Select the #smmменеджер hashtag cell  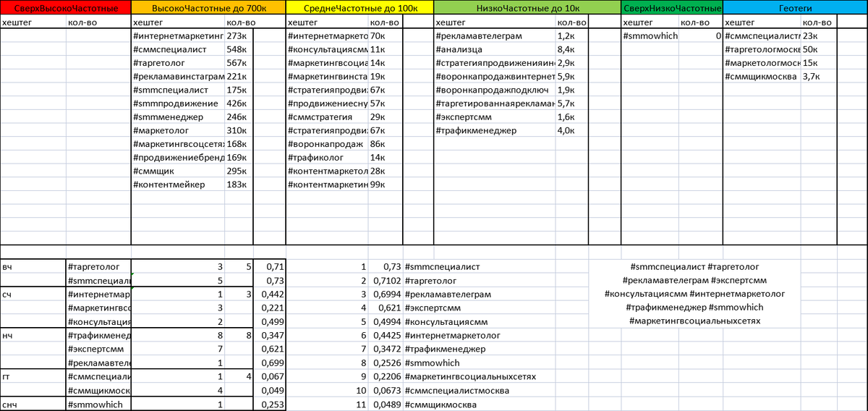point(178,117)
